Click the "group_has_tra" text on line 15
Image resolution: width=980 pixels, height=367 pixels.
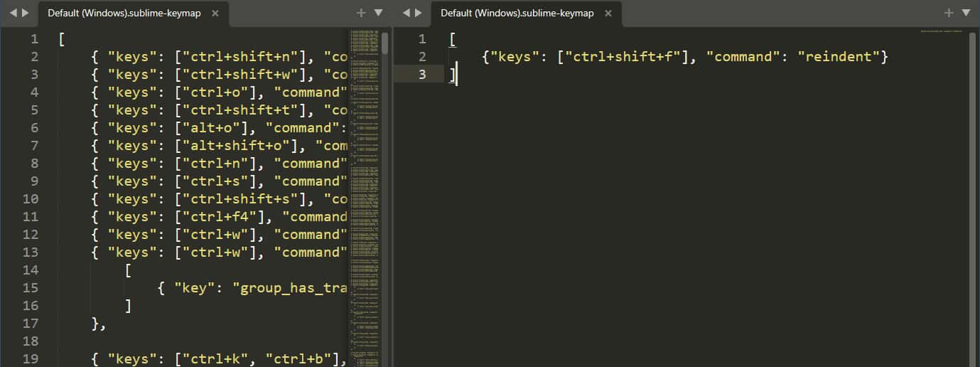pyautogui.click(x=291, y=288)
